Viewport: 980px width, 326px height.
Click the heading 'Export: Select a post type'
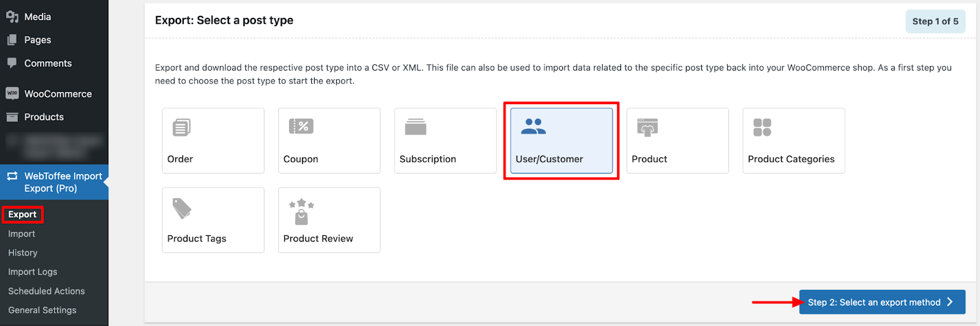click(x=224, y=20)
